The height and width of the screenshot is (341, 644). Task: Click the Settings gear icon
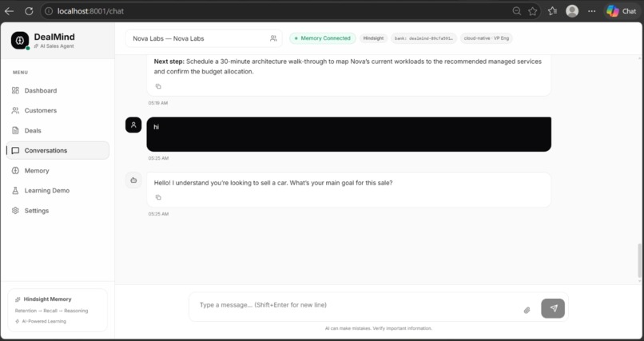[x=15, y=211]
